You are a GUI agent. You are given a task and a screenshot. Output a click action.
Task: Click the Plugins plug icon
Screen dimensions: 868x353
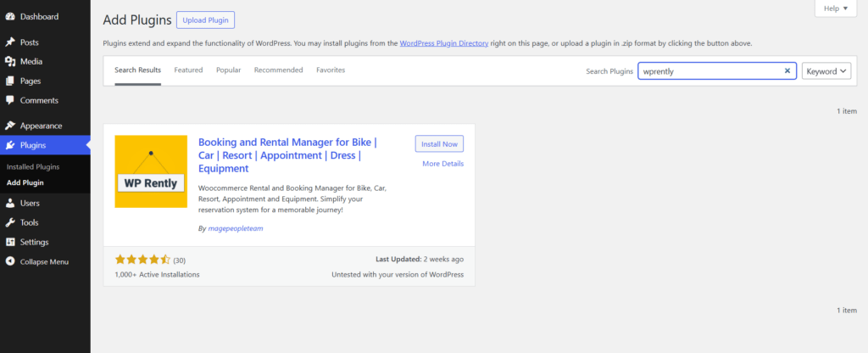click(10, 145)
